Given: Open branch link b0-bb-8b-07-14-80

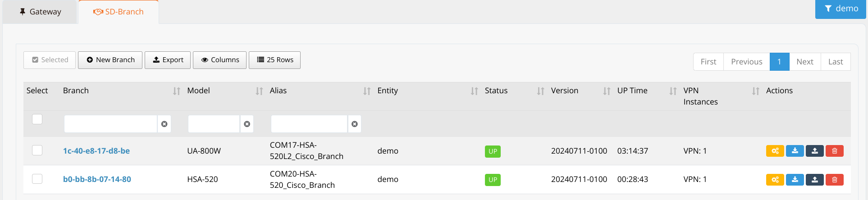Looking at the screenshot, I should coord(97,179).
